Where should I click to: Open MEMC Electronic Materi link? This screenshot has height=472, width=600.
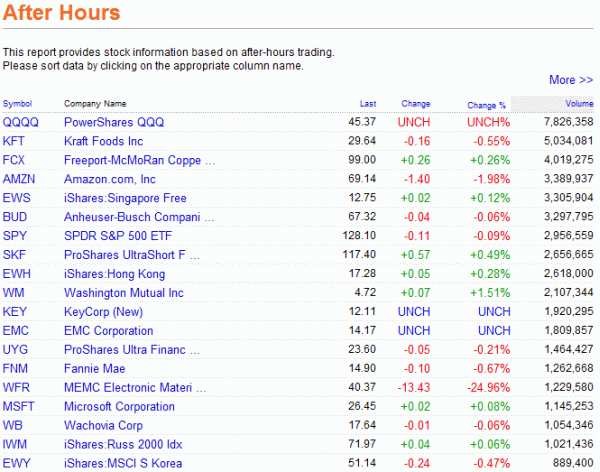click(x=135, y=387)
